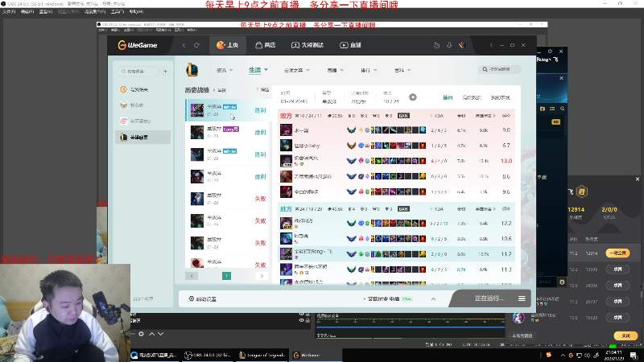
Task: Click the user avatar in WeGame header
Action: point(461,45)
